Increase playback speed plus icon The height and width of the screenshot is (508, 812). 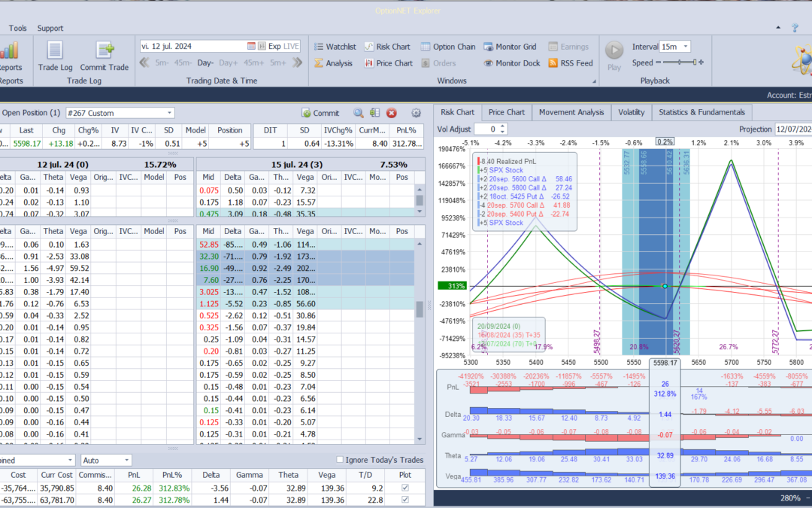click(701, 62)
